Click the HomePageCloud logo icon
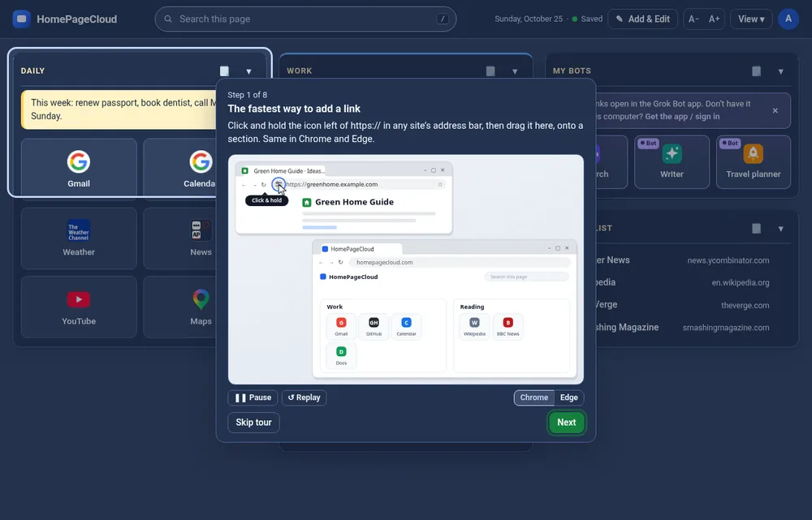812x520 pixels. coord(21,19)
